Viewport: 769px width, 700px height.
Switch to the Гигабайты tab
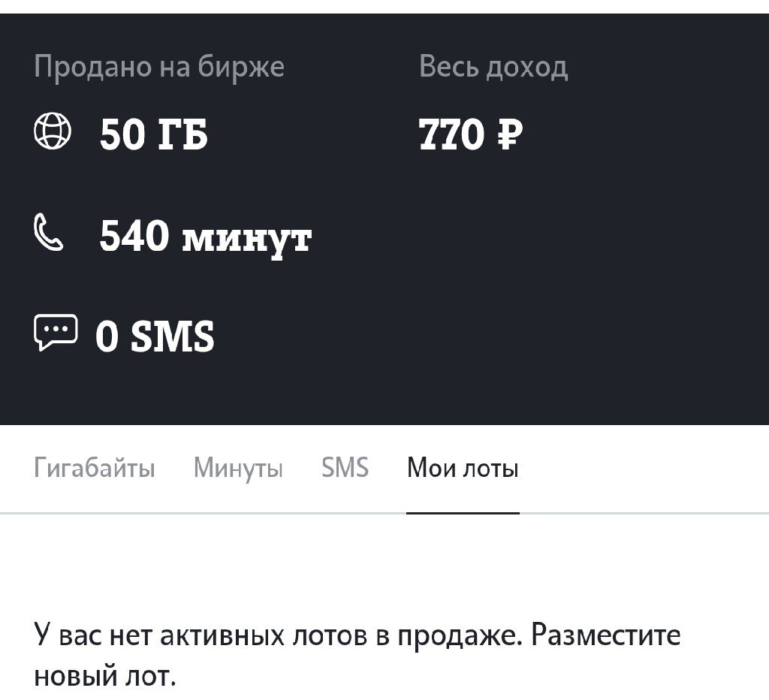(95, 468)
